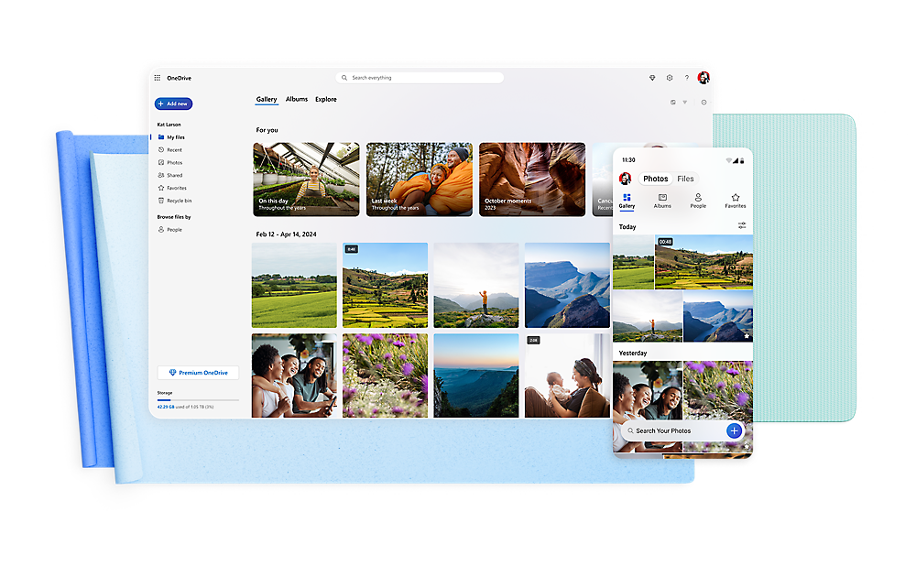
Task: Open the app launcher grid beside OneDrive
Action: (158, 78)
